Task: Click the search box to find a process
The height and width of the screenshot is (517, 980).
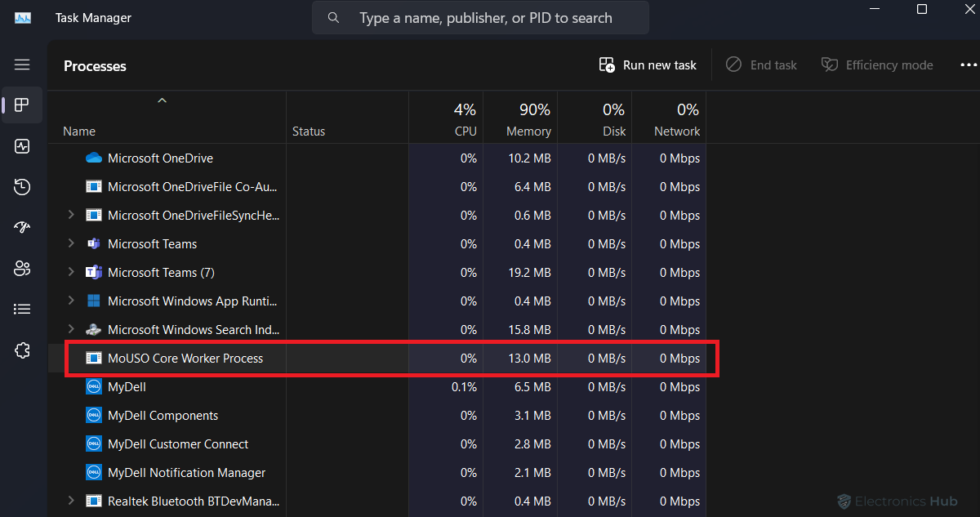Action: 480,17
